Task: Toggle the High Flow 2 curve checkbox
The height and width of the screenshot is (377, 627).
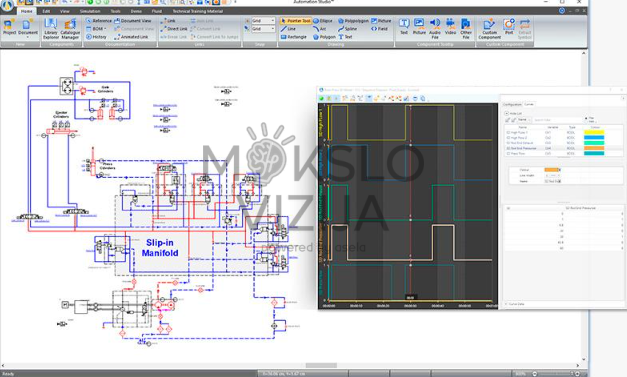Action: point(508,138)
